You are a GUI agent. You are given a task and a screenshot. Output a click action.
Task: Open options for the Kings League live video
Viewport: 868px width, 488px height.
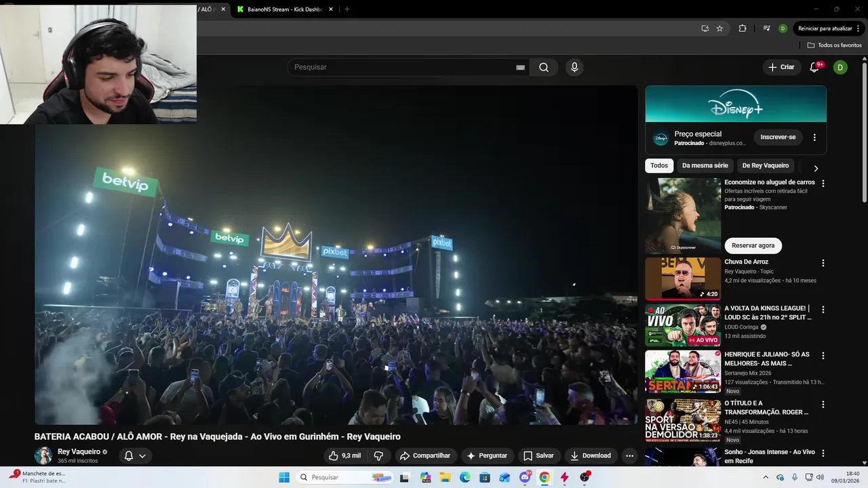point(823,309)
